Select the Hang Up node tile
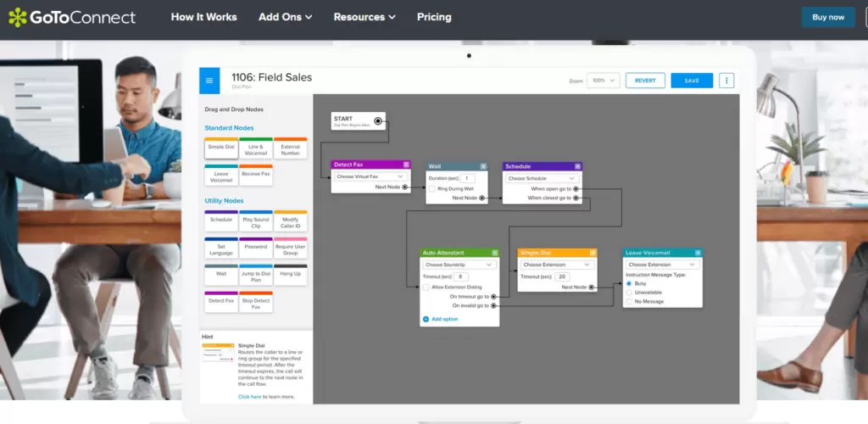 (x=290, y=275)
